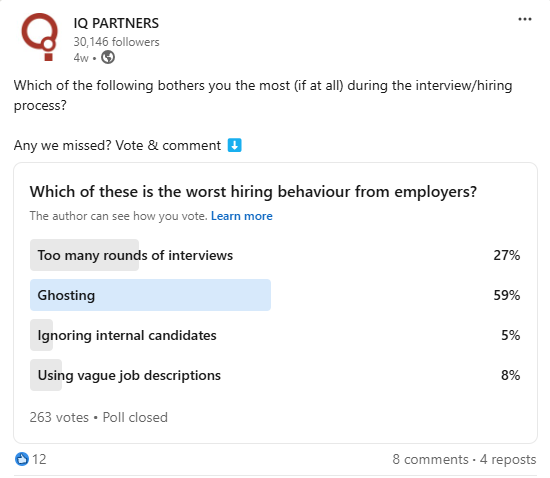Click the post body text about interview process
The width and height of the screenshot is (550, 478).
[263, 95]
